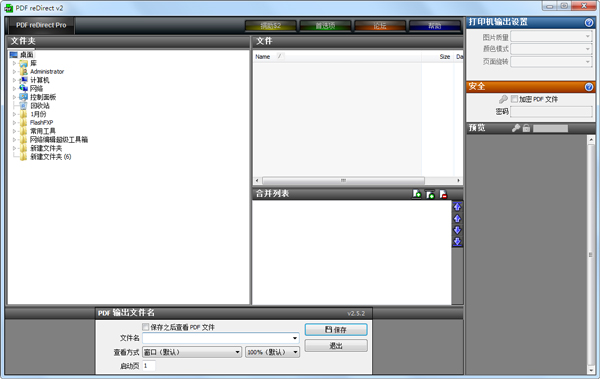
Task: Enable 保存之后查看 PDF 文件 checkbox
Action: pyautogui.click(x=145, y=327)
